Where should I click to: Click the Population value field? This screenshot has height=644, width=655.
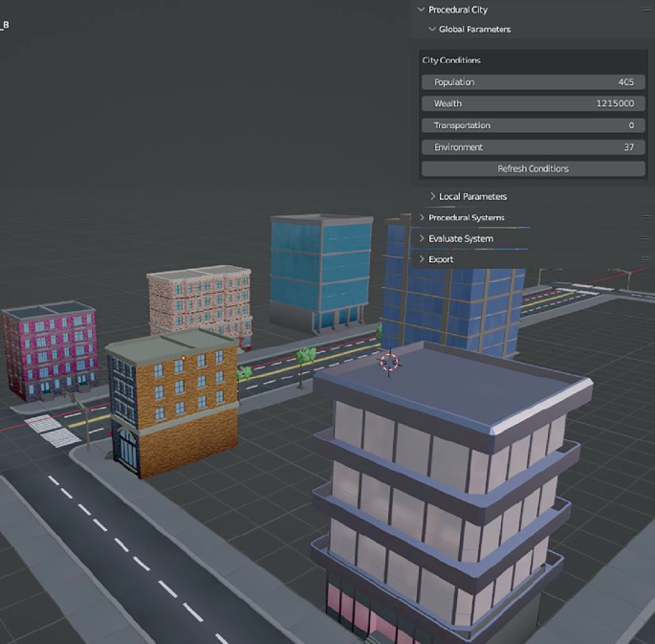point(533,82)
